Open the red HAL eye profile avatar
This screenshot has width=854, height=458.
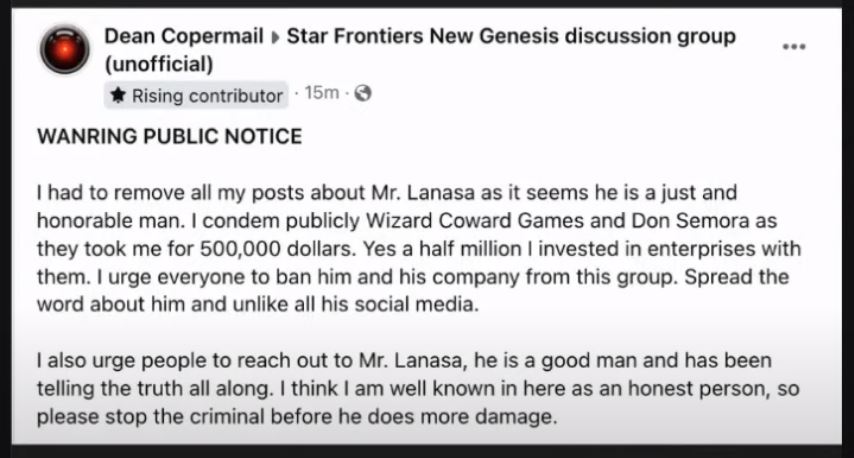[64, 50]
